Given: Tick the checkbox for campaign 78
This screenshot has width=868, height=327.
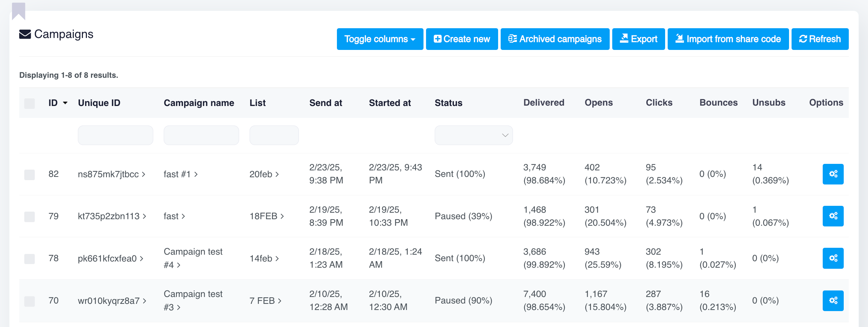Looking at the screenshot, I should 29,259.
